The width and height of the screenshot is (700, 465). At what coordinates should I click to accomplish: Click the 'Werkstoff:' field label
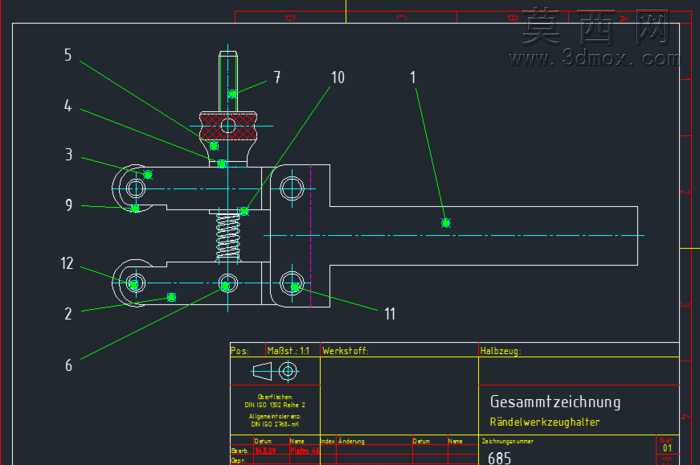click(x=345, y=351)
